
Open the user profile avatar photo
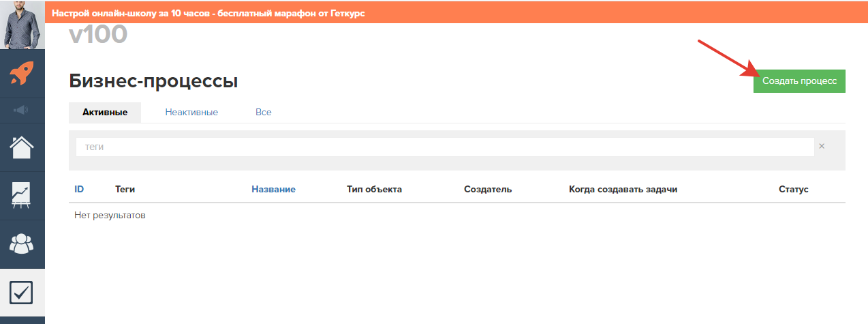click(22, 25)
